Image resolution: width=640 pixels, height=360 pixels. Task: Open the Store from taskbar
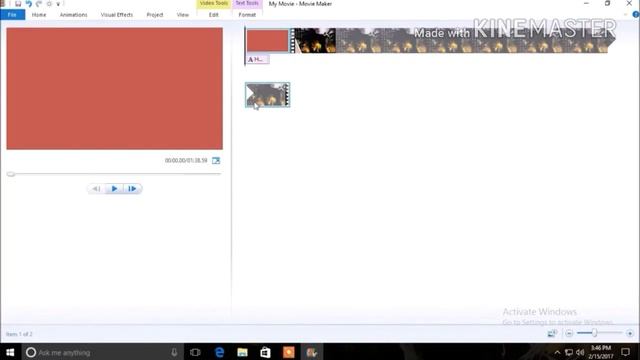point(265,352)
